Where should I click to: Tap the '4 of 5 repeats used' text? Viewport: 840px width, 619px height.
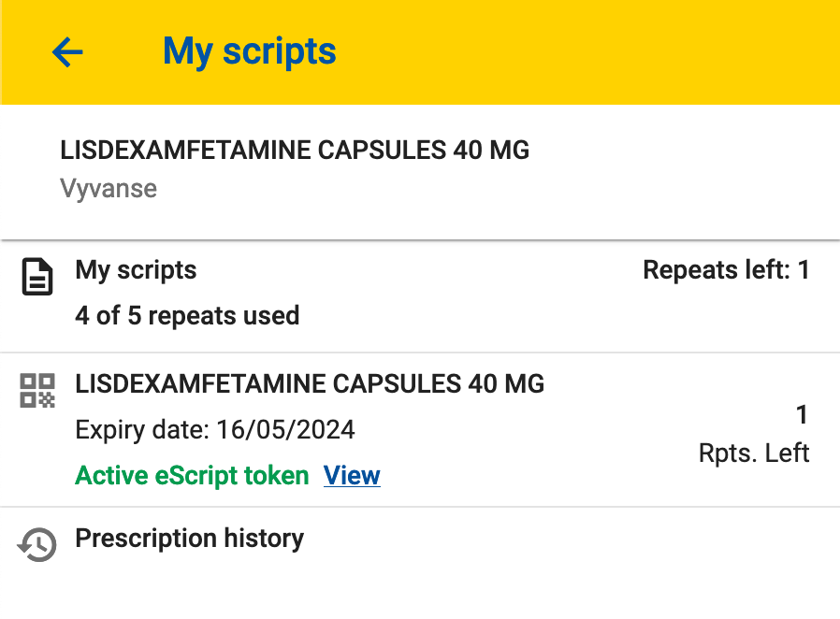(x=187, y=316)
